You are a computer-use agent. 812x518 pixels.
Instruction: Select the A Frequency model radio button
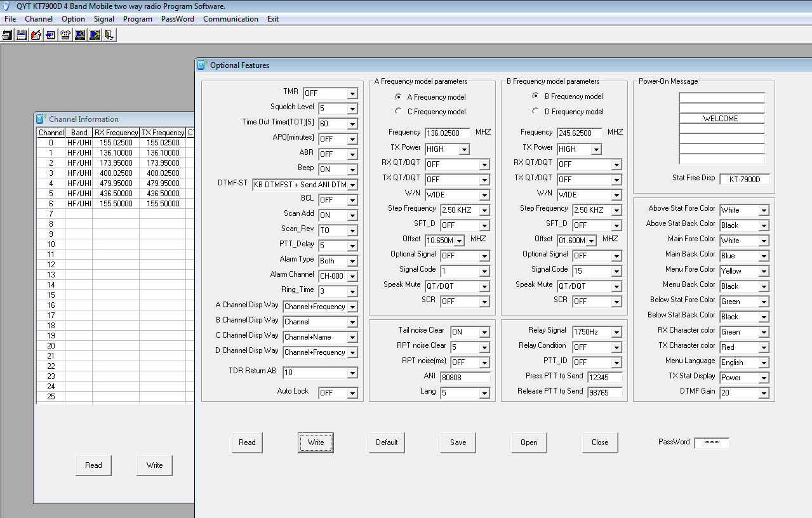[x=398, y=97]
